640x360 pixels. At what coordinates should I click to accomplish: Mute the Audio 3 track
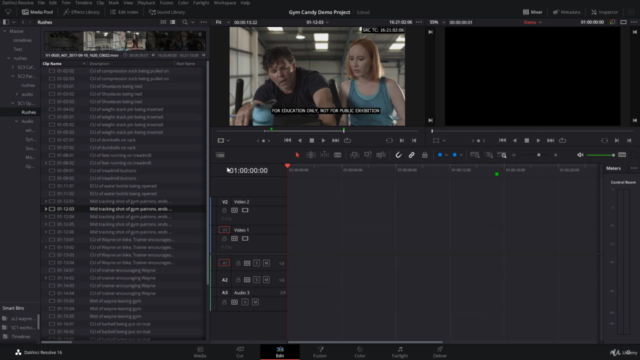click(x=255, y=302)
